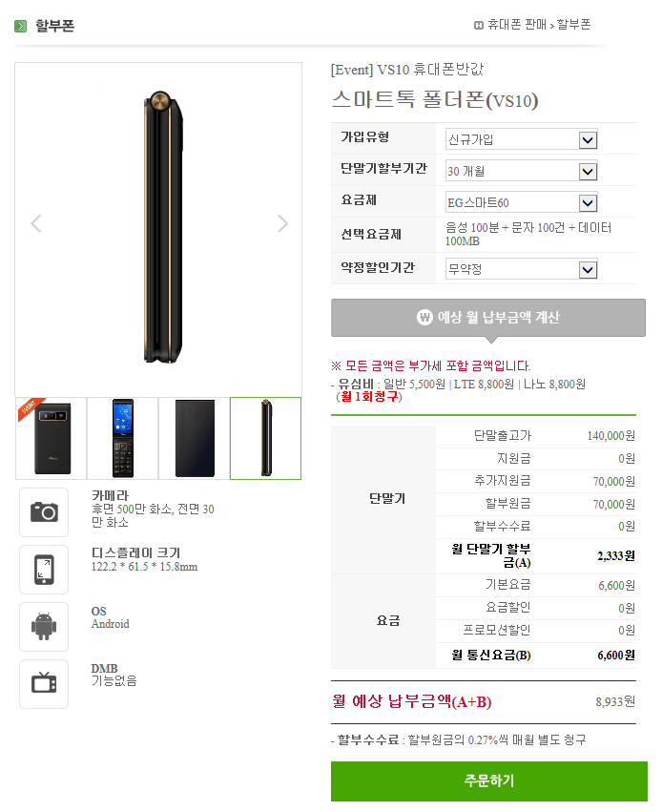This screenshot has height=812, width=662.
Task: Click the green 주문하기 order button
Action: pyautogui.click(x=489, y=781)
